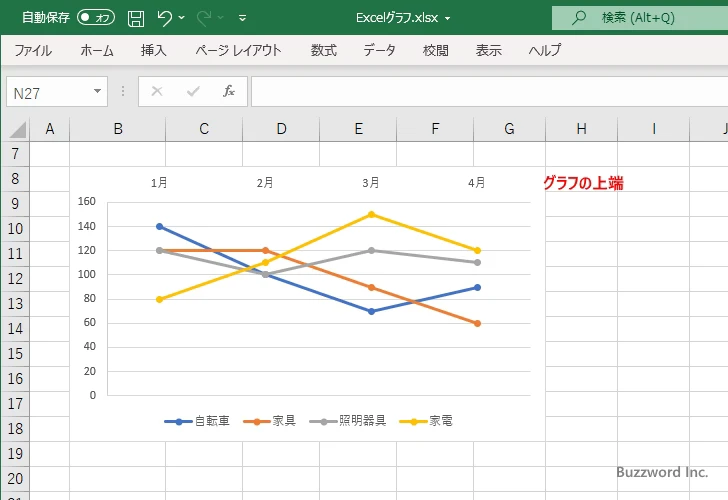728x500 pixels.
Task: Click the Insert Function fx icon
Action: tap(229, 91)
